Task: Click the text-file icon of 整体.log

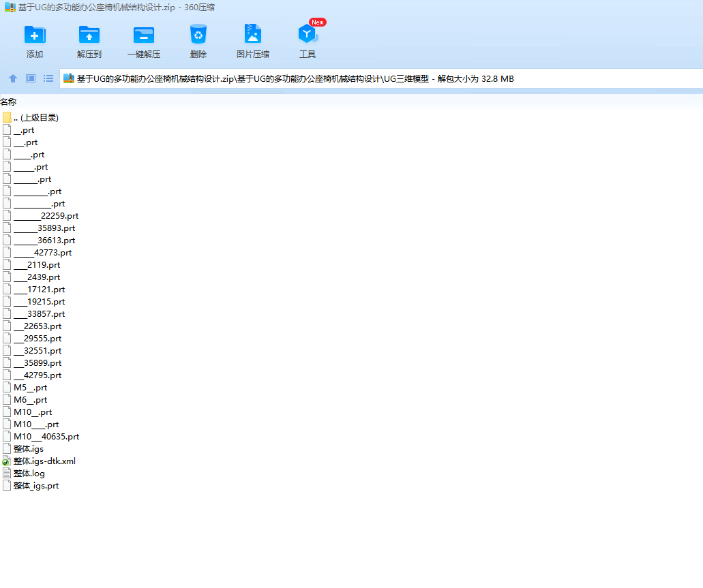Action: pyautogui.click(x=7, y=474)
